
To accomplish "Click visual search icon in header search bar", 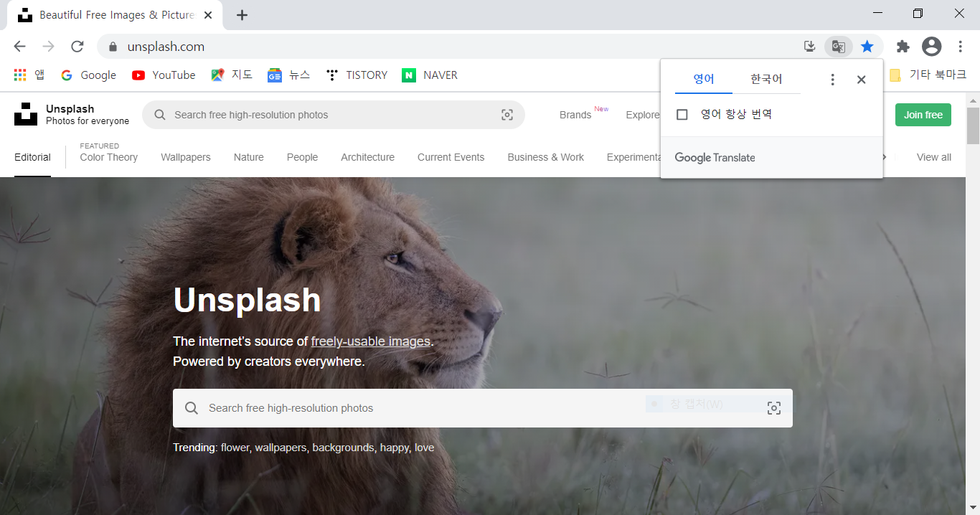I will click(x=507, y=115).
